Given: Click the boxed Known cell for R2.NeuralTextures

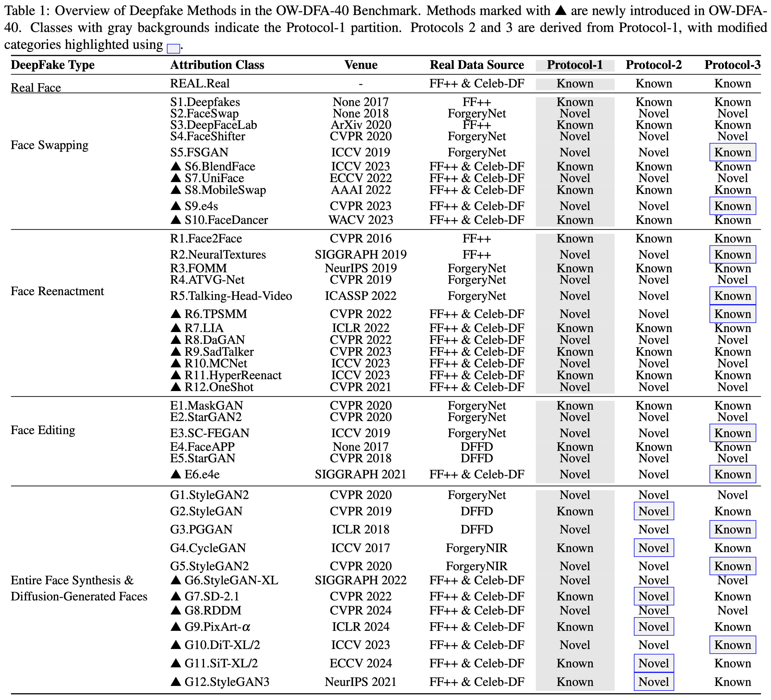Looking at the screenshot, I should [732, 255].
